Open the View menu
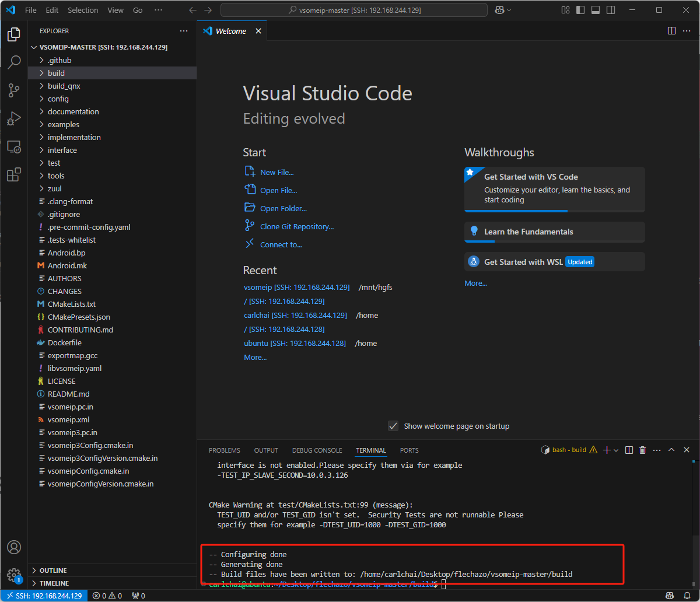The width and height of the screenshot is (700, 602). [x=116, y=10]
